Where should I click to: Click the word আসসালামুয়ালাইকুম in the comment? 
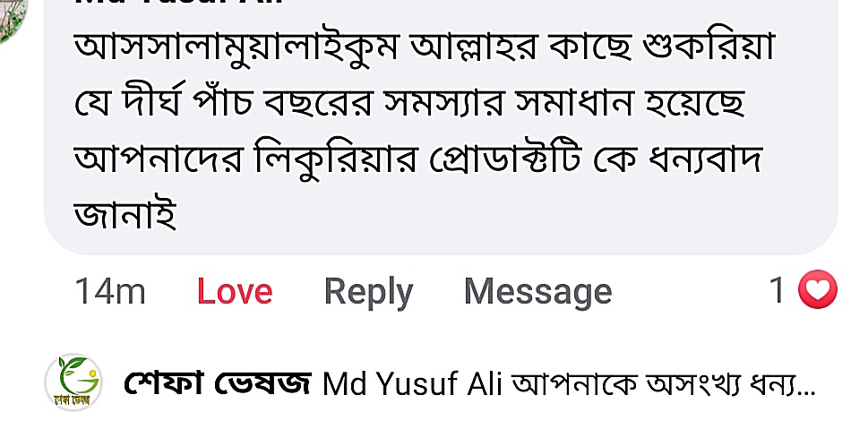(237, 48)
